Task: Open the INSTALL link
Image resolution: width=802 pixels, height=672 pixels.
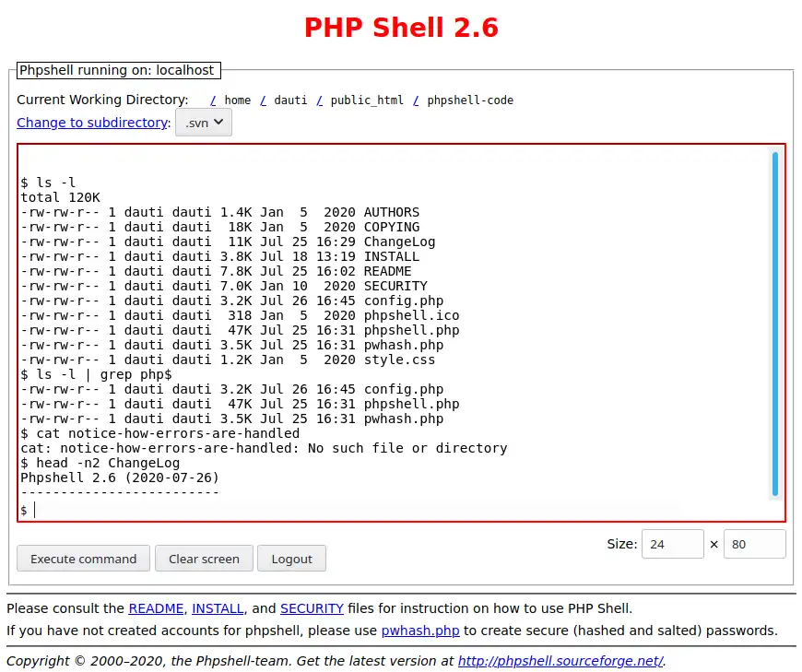Action: pos(218,608)
